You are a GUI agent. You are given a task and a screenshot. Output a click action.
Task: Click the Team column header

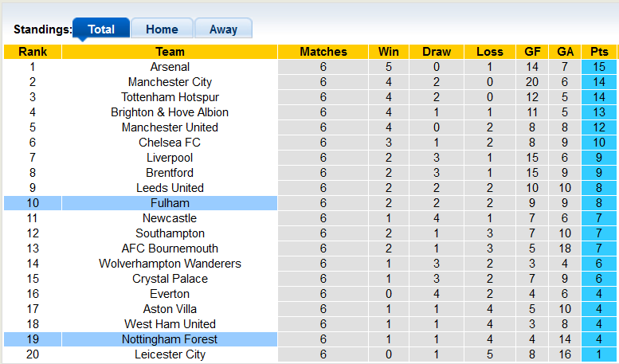pos(170,52)
